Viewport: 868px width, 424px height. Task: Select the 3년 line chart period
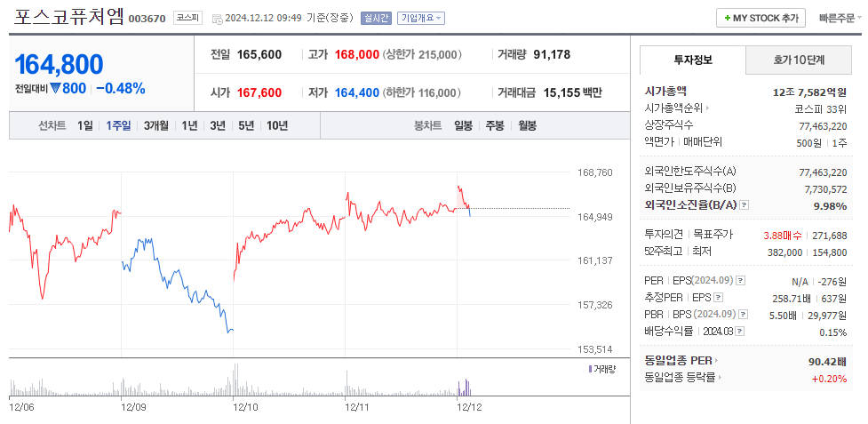(218, 125)
